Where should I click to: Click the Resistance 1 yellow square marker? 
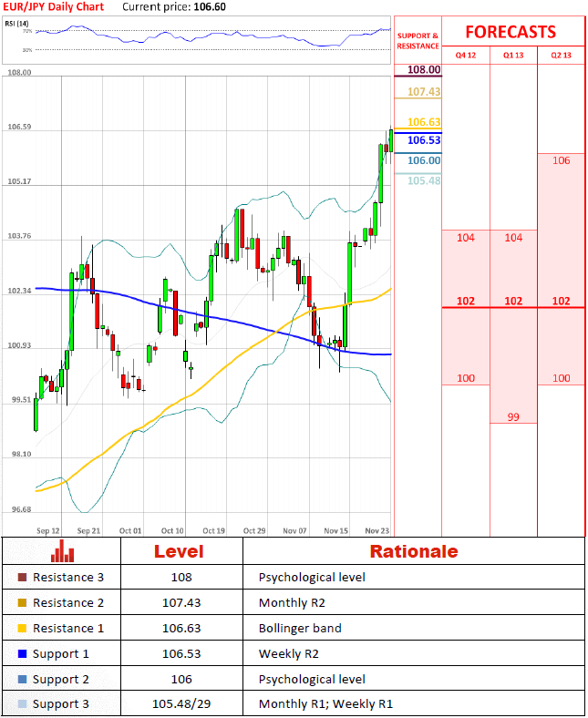click(x=22, y=629)
